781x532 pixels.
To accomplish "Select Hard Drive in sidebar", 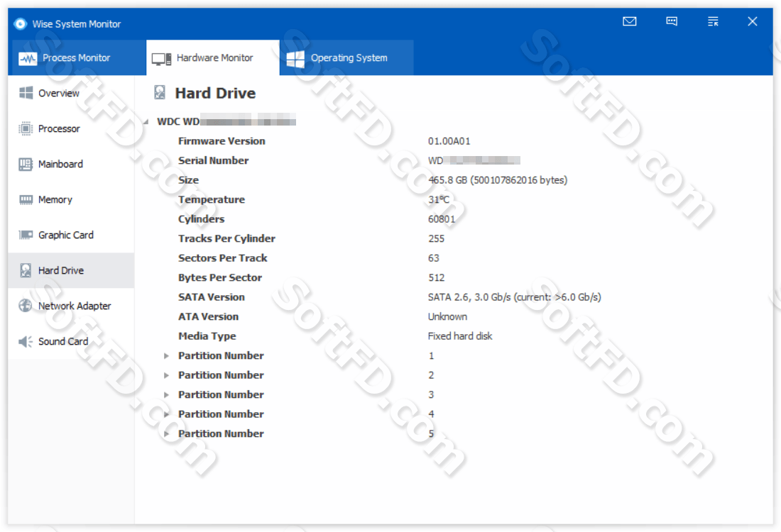I will coord(71,270).
